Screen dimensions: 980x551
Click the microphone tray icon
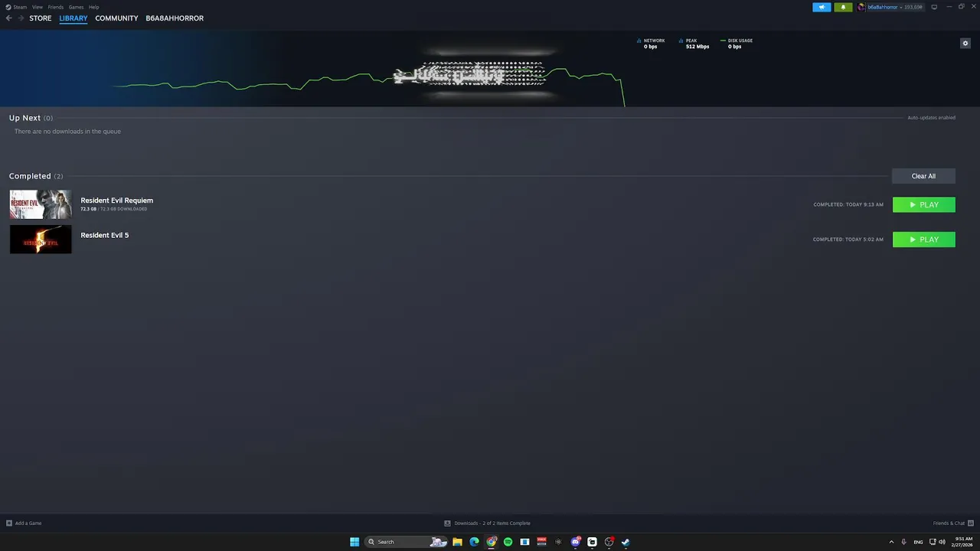pos(904,542)
